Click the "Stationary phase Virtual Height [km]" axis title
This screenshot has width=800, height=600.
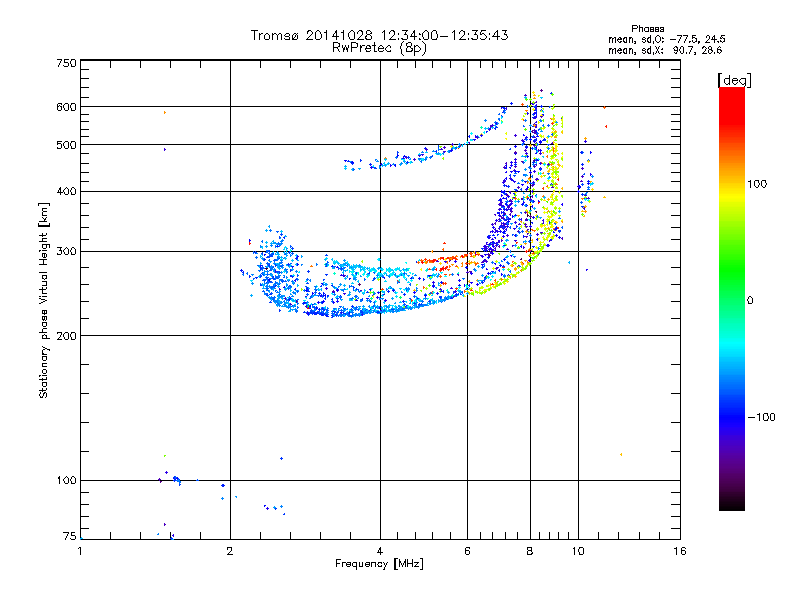click(44, 300)
